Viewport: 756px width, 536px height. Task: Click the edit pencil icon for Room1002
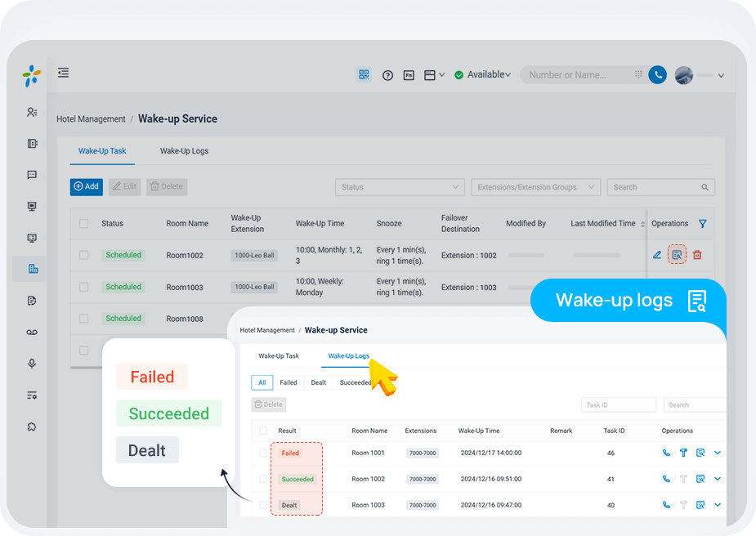(x=657, y=255)
